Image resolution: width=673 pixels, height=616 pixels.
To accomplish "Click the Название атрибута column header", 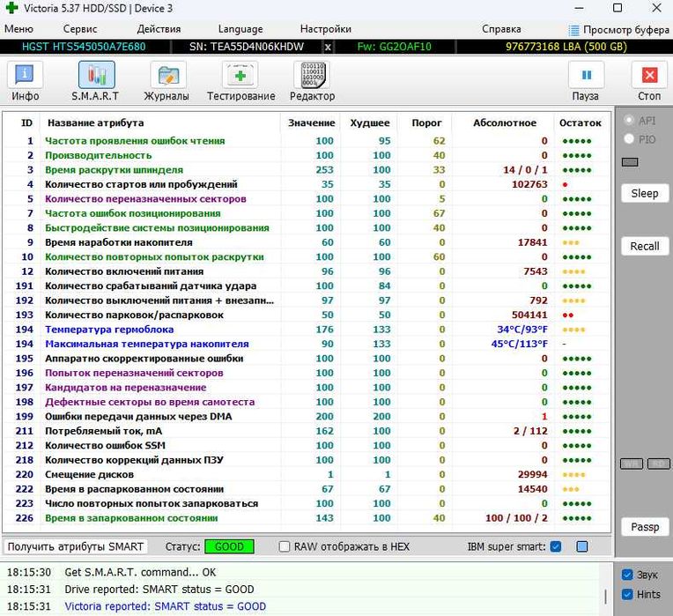I will click(x=95, y=122).
